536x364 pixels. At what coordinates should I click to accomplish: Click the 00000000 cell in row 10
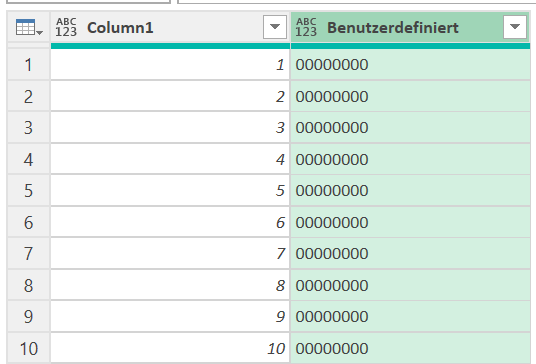410,348
